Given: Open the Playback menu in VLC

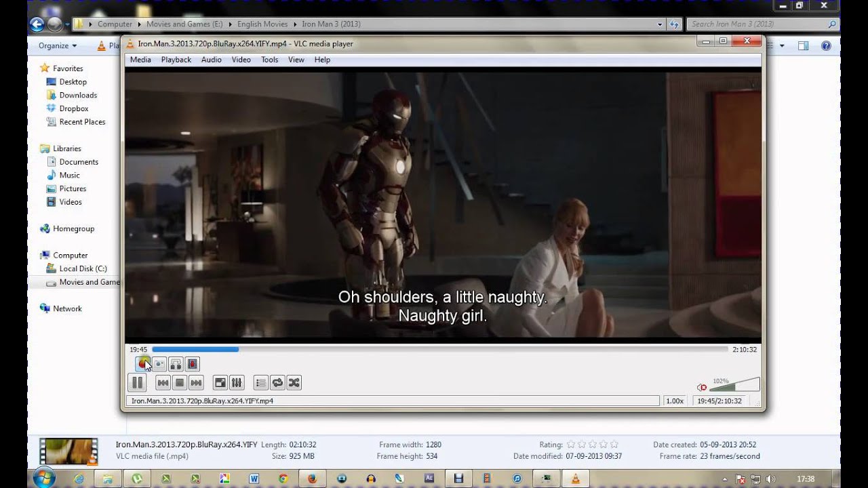Looking at the screenshot, I should [x=176, y=60].
